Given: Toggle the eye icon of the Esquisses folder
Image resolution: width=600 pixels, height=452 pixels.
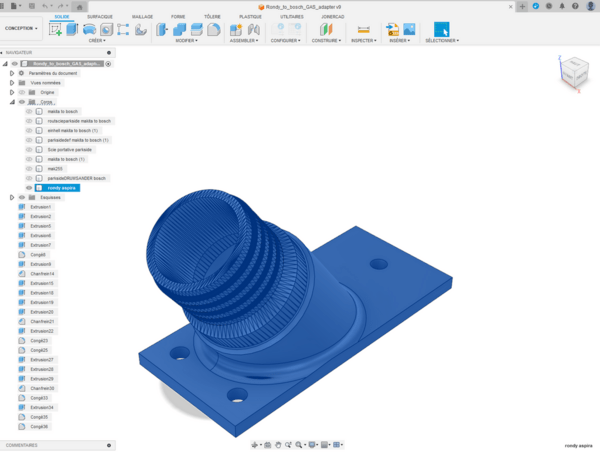Looking at the screenshot, I should [x=21, y=197].
